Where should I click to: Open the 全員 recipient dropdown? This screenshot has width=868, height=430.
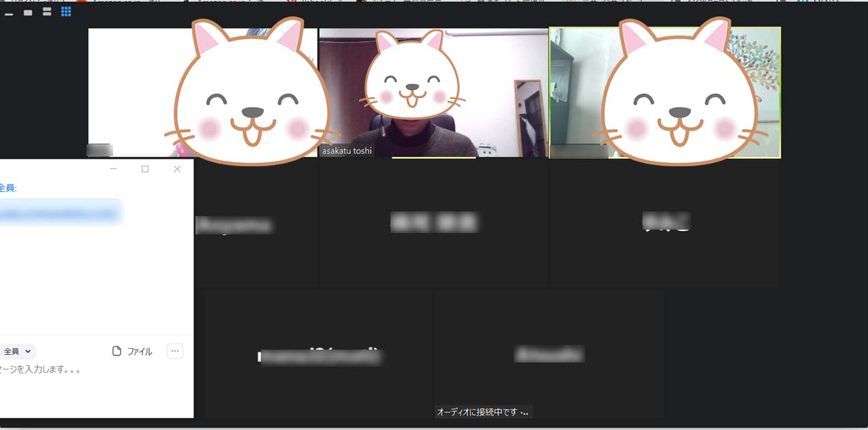click(x=18, y=352)
